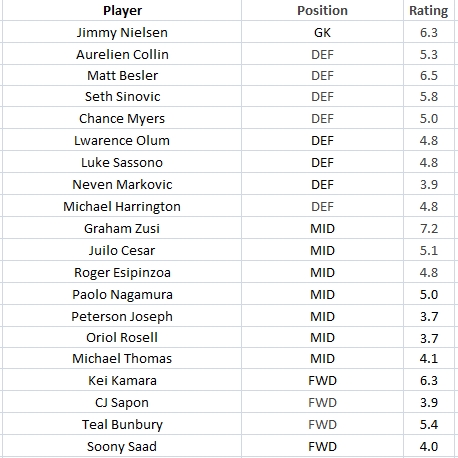This screenshot has width=458, height=458.
Task: Select the Position header cell
Action: (322, 10)
